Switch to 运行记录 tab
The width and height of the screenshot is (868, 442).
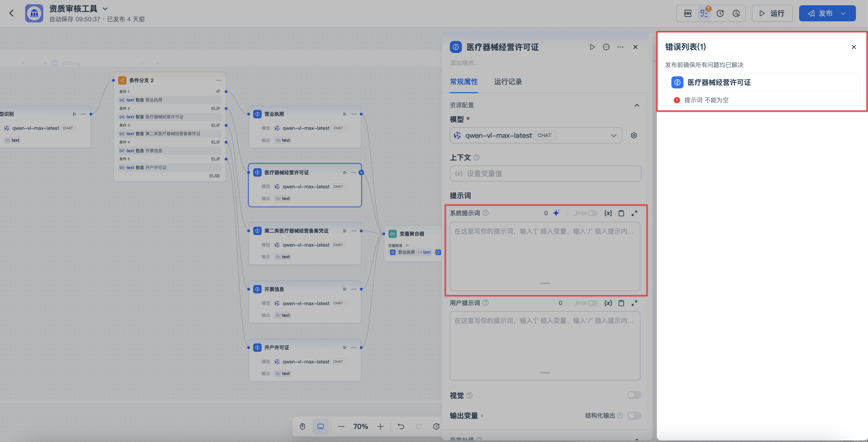508,82
